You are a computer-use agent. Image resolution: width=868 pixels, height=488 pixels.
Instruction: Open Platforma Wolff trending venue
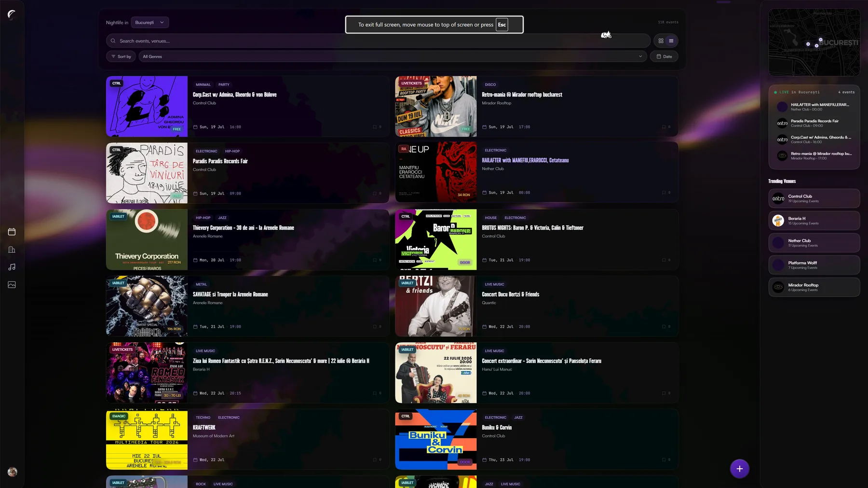pos(814,265)
